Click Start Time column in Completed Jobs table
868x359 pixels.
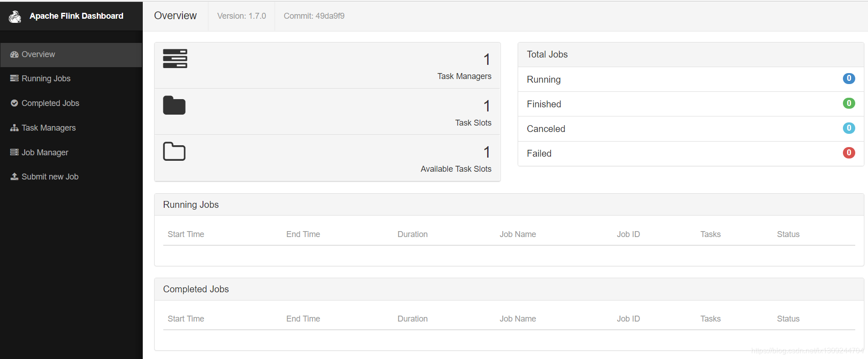pos(186,319)
